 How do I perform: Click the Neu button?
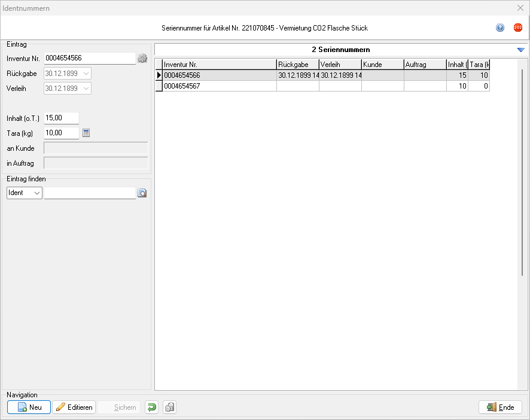coord(29,407)
